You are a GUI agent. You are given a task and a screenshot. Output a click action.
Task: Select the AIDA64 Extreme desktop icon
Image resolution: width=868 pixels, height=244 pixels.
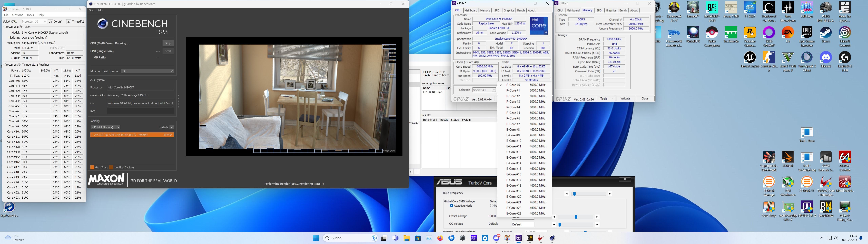click(845, 161)
